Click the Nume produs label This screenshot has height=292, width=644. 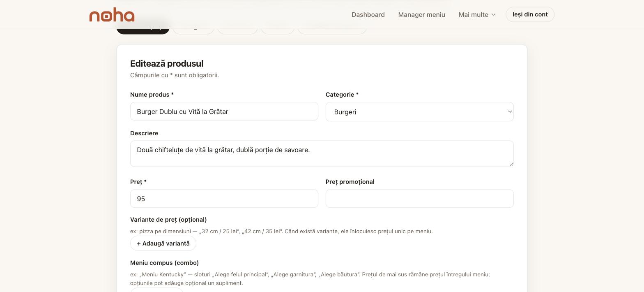(x=152, y=95)
